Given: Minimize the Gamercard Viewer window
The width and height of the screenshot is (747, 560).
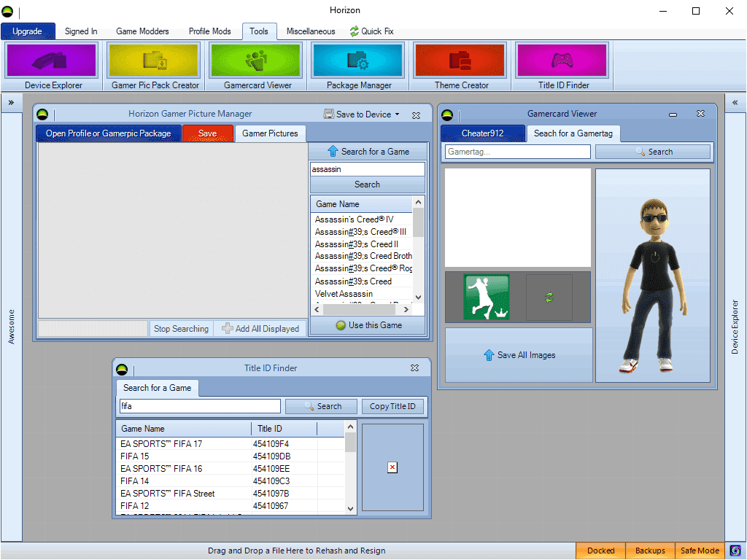Looking at the screenshot, I should coord(673,114).
